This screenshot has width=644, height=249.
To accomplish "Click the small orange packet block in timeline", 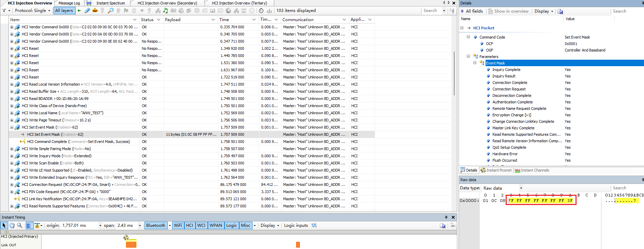I will tap(298, 245).
